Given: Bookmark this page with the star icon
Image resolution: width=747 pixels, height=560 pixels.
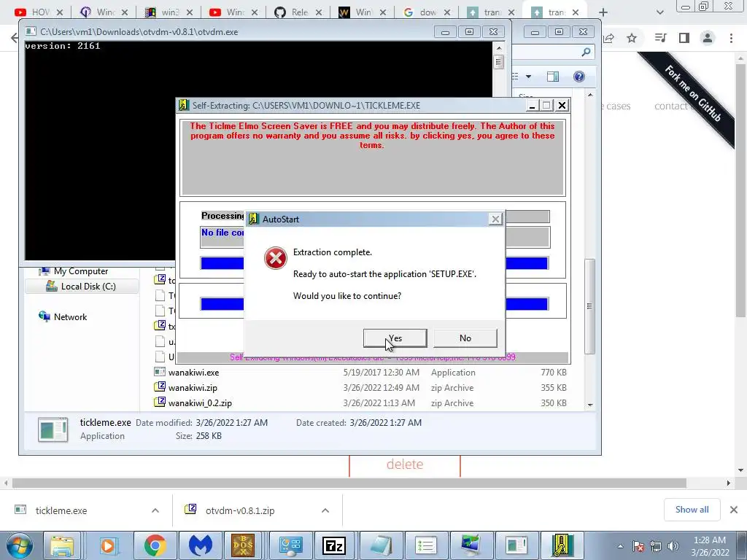Looking at the screenshot, I should tap(632, 38).
